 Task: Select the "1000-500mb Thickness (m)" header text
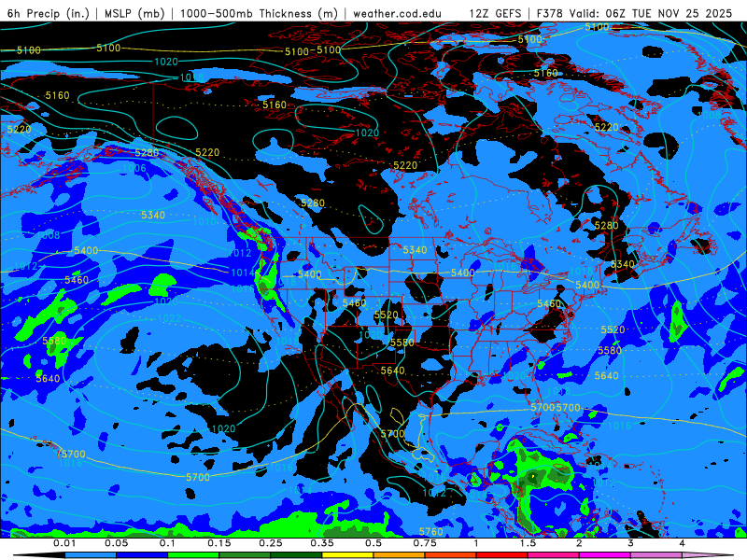coord(259,13)
